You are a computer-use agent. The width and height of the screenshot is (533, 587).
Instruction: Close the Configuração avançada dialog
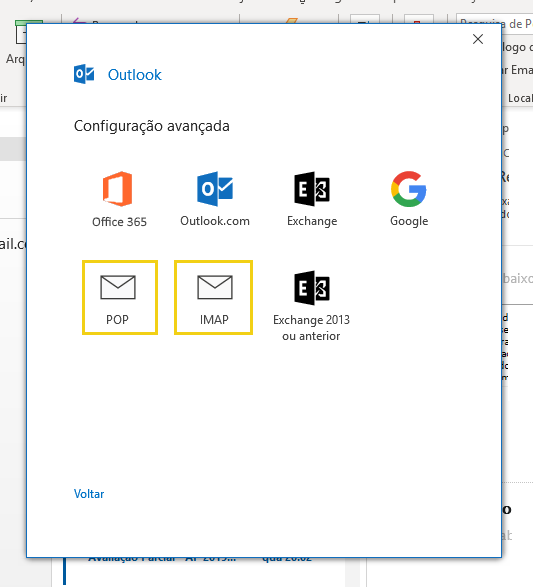pyautogui.click(x=478, y=39)
